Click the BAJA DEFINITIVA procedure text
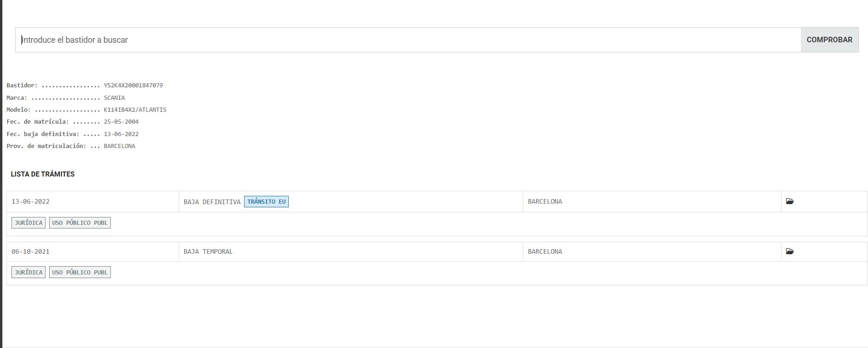 pyautogui.click(x=212, y=202)
